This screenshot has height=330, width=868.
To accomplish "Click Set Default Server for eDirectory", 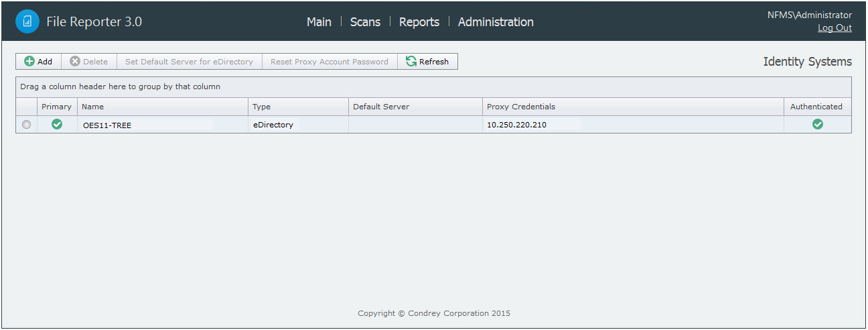I will click(x=189, y=62).
